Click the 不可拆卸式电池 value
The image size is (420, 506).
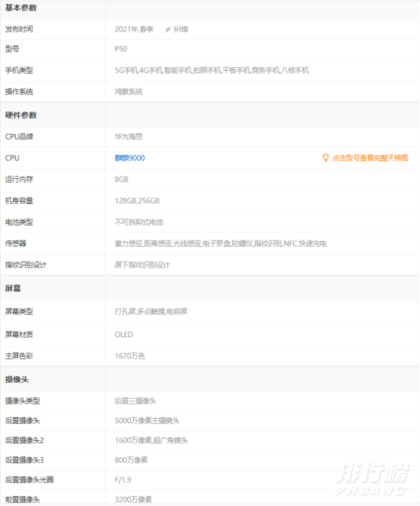coord(139,222)
